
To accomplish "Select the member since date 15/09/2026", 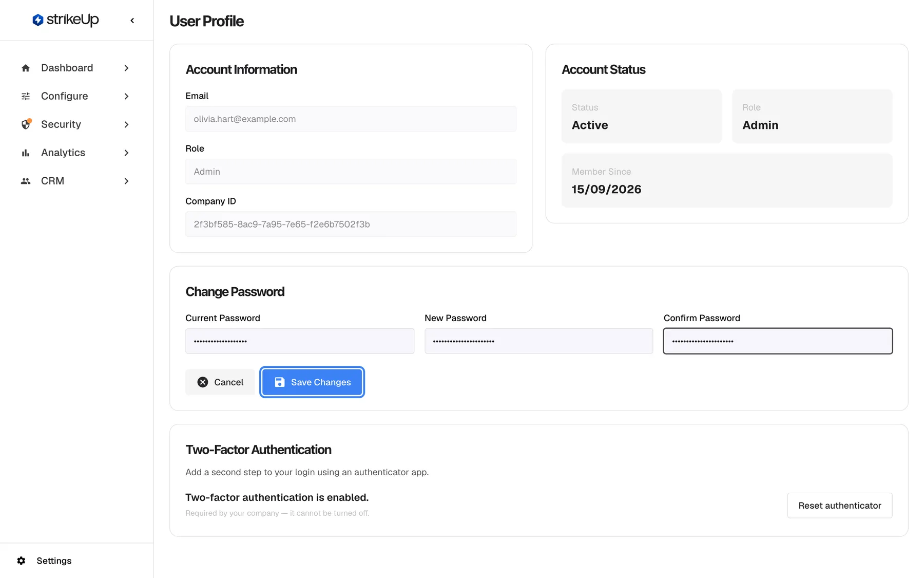I will [606, 190].
